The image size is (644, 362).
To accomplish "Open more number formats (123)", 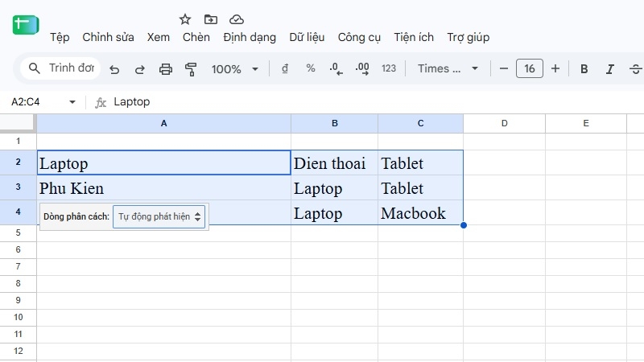I will (389, 68).
